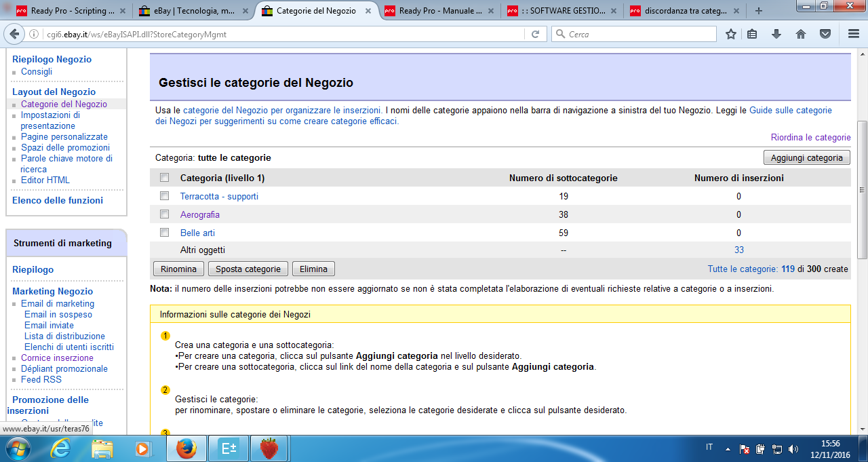
Task: Switch to Ready Pro - Manuale tab
Action: (x=439, y=11)
